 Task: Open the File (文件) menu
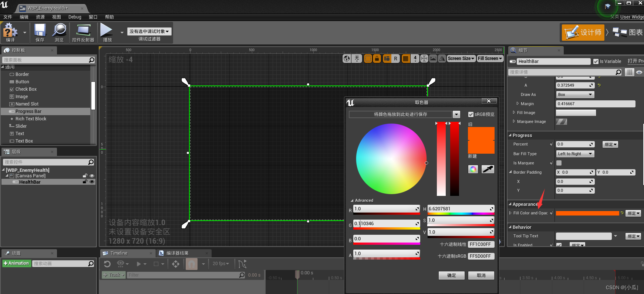[8, 17]
